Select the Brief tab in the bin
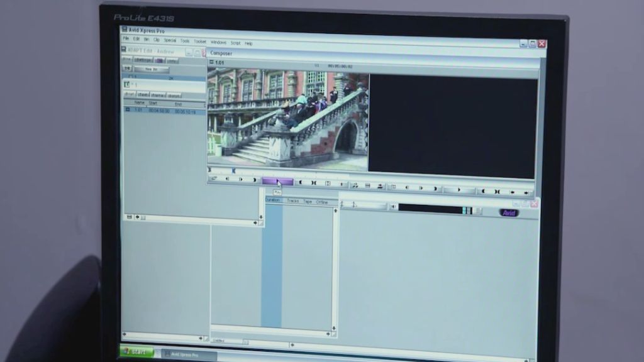The height and width of the screenshot is (362, 644). [130, 94]
